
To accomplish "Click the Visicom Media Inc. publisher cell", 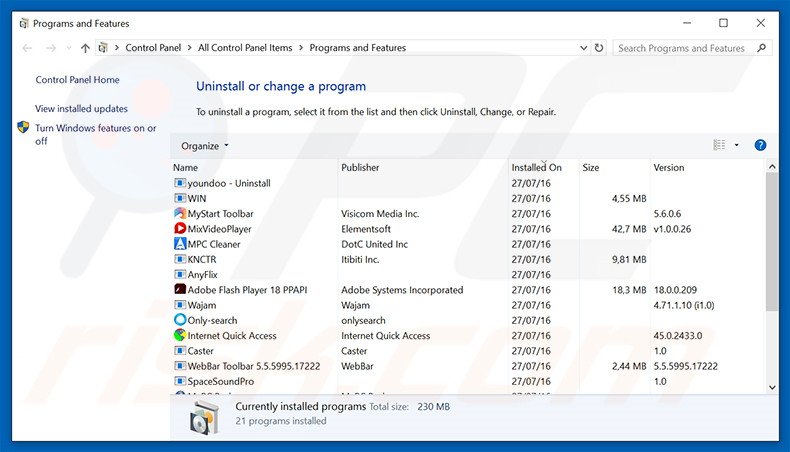I will pos(380,214).
